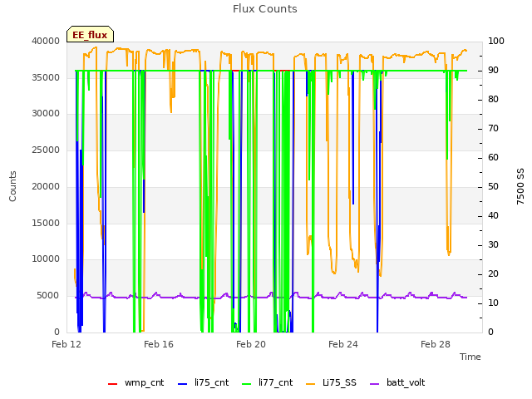The height and width of the screenshot is (399, 532).
Task: Click the 15000 left axis label
Action: click(x=46, y=224)
